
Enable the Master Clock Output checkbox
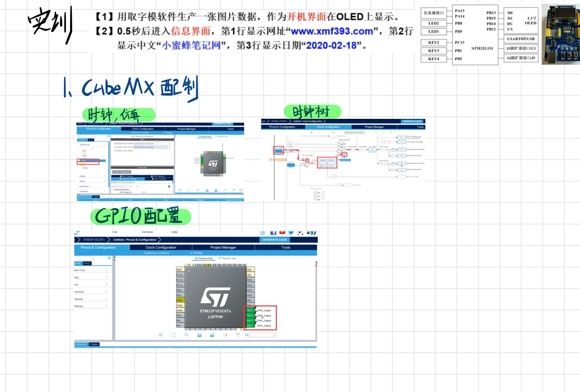[x=115, y=151]
